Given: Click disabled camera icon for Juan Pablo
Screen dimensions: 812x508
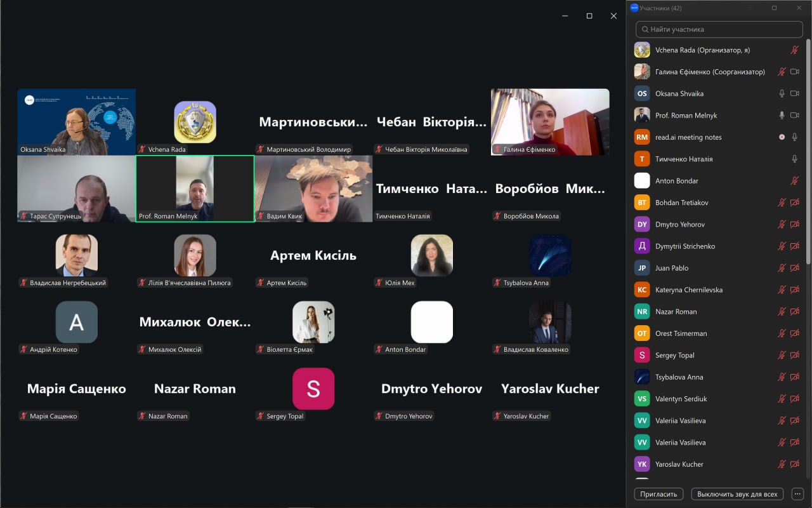Looking at the screenshot, I should (794, 268).
